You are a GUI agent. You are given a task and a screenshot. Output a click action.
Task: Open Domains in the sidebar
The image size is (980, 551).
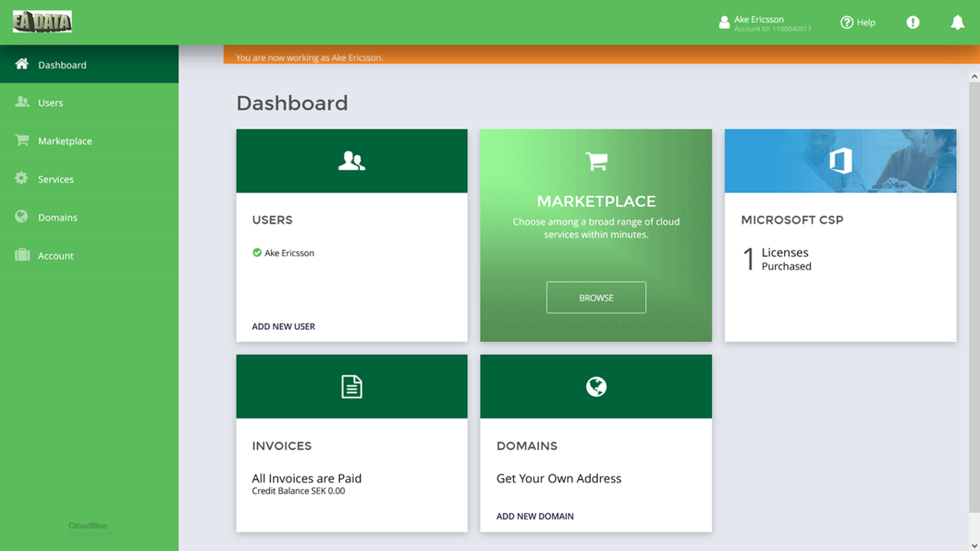click(57, 218)
